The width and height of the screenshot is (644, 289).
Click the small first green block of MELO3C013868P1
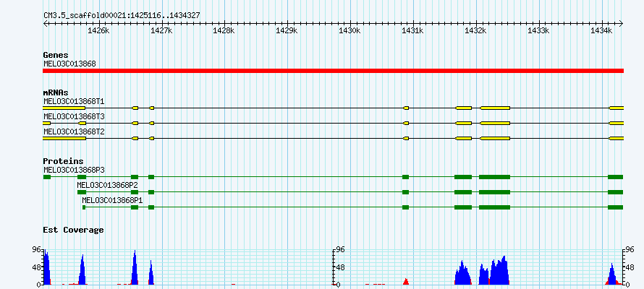pos(84,207)
